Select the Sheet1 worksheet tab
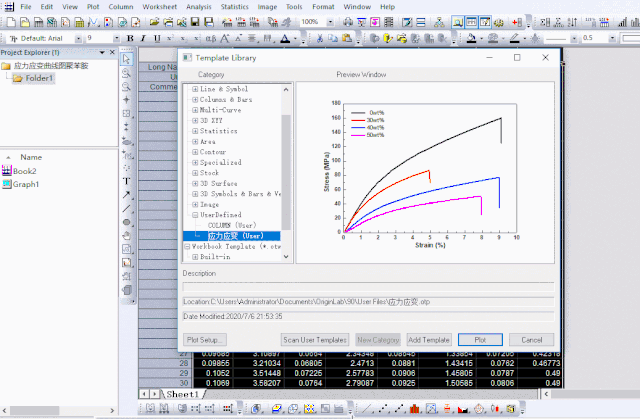The image size is (640, 419). (182, 394)
